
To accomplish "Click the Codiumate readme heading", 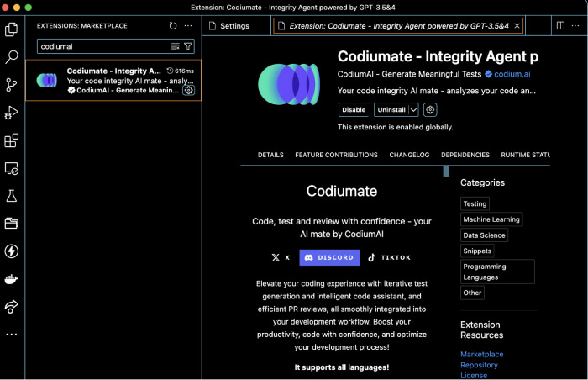I will click(x=342, y=191).
